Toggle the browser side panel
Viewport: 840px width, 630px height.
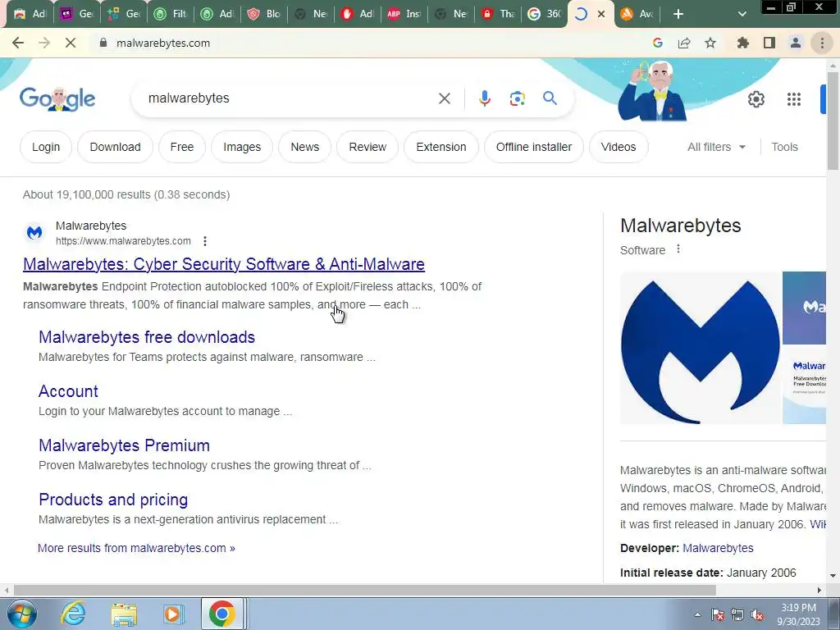tap(769, 43)
